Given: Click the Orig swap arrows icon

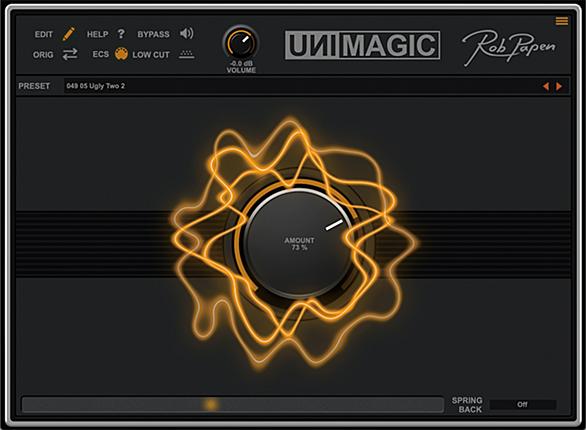Looking at the screenshot, I should (70, 55).
